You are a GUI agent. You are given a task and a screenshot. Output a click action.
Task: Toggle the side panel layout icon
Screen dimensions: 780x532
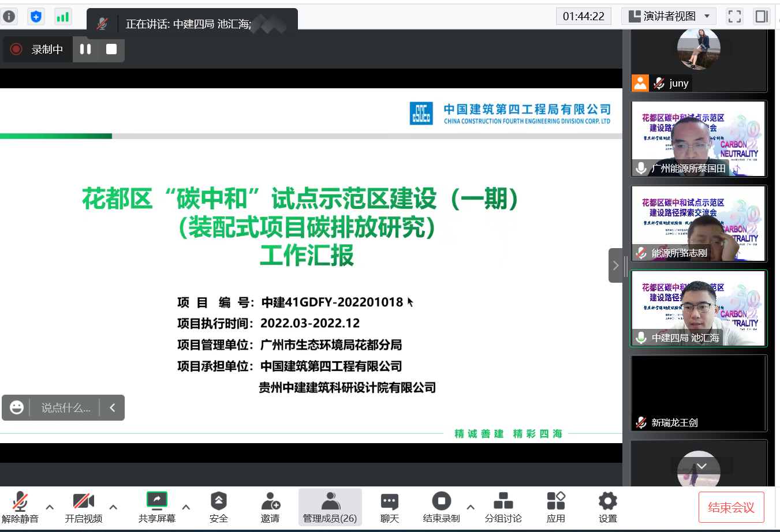[x=762, y=16]
